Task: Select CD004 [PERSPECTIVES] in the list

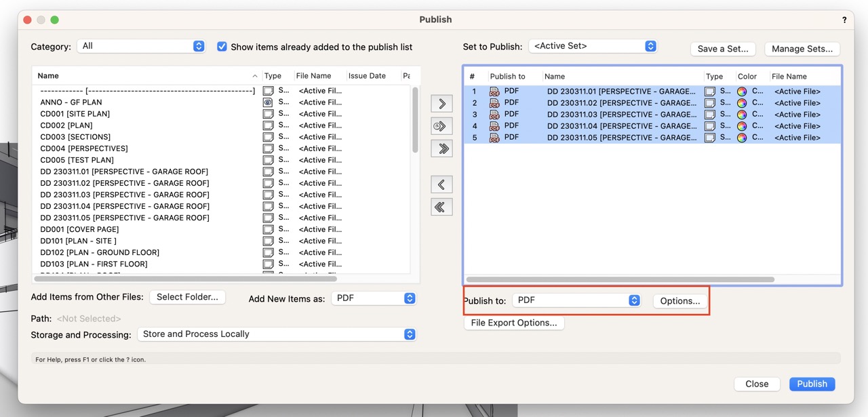Action: pyautogui.click(x=84, y=148)
